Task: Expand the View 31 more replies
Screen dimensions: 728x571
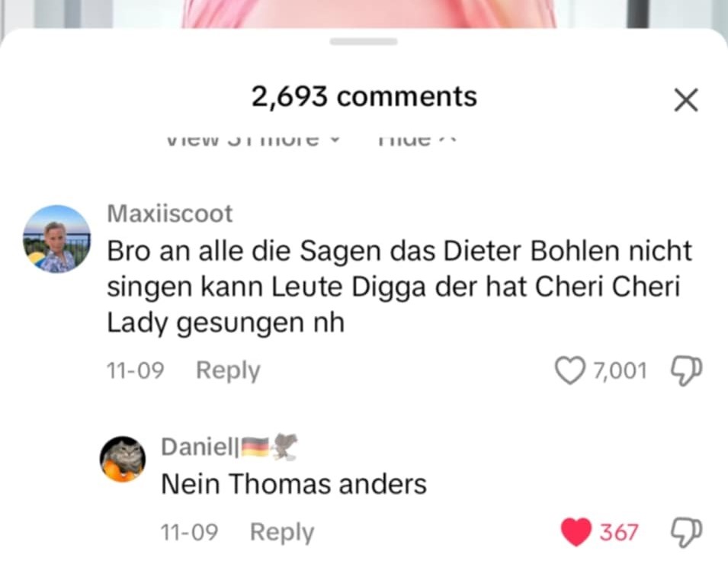Action: click(x=253, y=140)
